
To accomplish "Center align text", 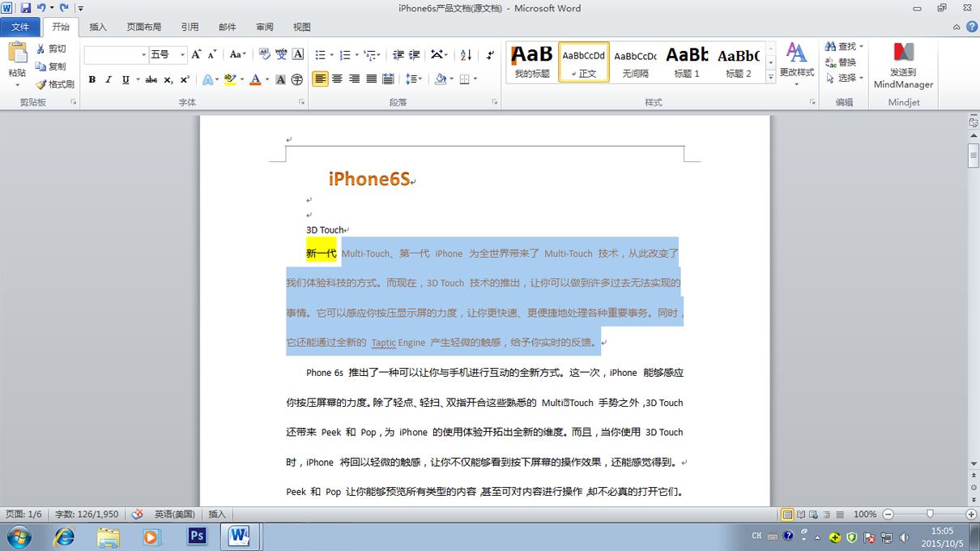I will coord(338,79).
